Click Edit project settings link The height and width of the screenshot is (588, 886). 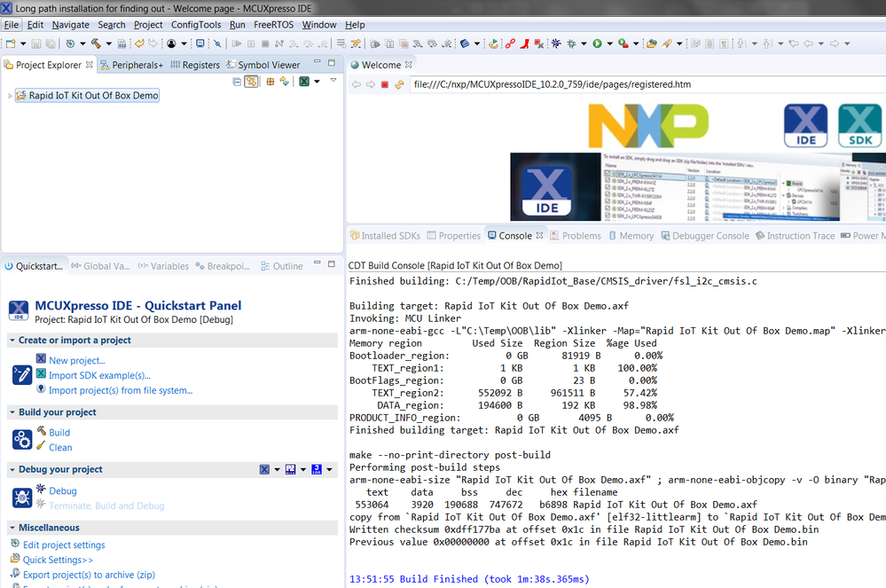64,545
